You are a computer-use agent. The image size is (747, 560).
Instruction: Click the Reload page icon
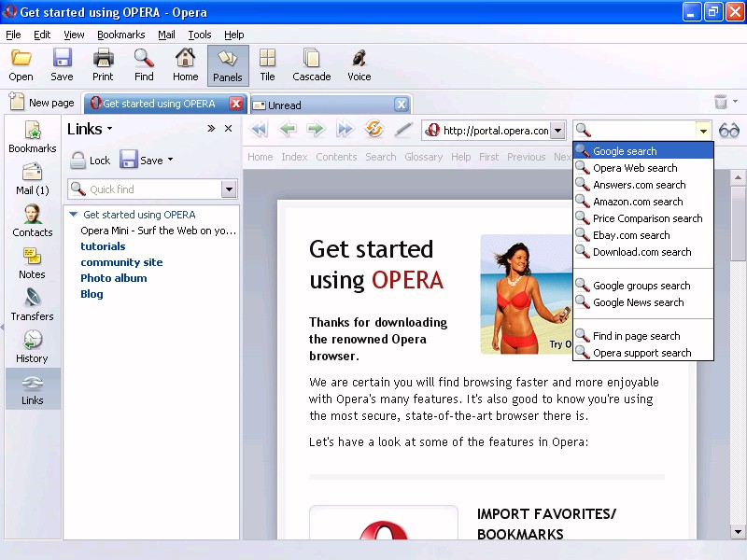[x=374, y=130]
